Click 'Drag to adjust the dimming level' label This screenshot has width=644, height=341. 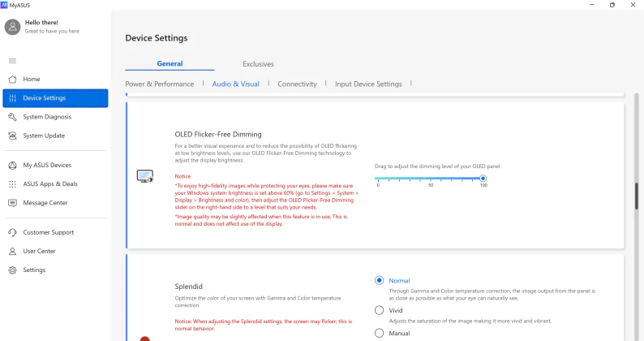(437, 166)
